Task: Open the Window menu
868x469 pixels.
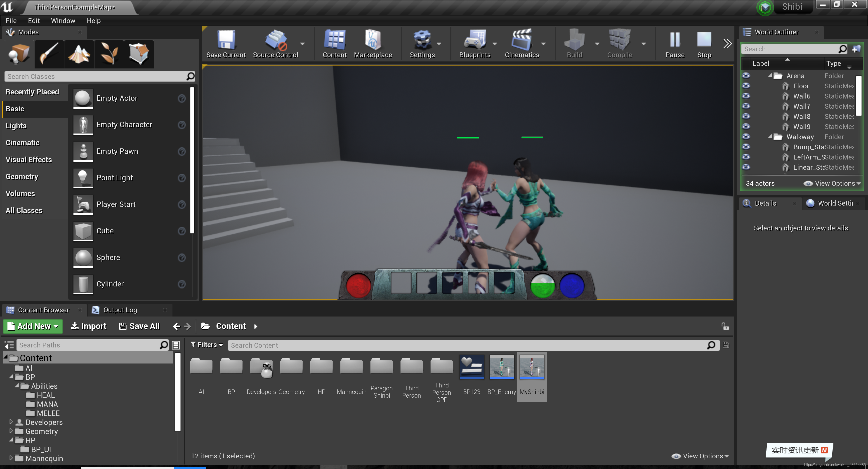Action: coord(63,21)
